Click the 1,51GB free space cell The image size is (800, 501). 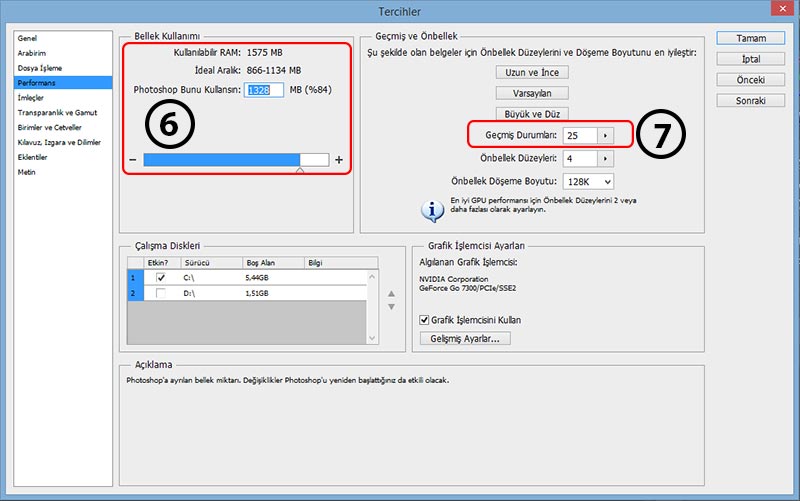[x=257, y=293]
